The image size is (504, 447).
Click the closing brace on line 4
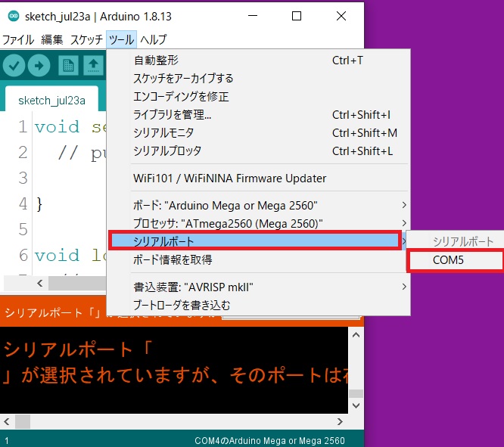pyautogui.click(x=39, y=203)
